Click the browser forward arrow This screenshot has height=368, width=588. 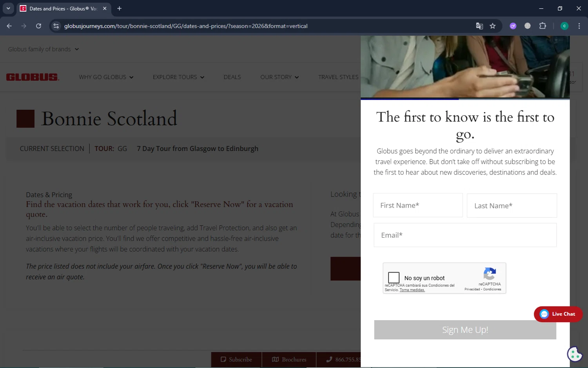point(24,26)
